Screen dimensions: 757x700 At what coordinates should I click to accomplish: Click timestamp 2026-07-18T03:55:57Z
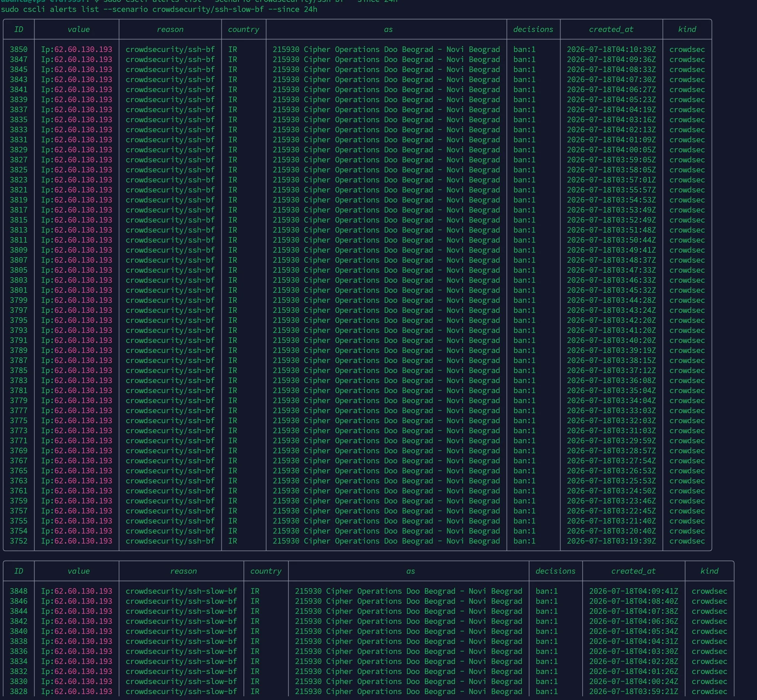point(611,190)
